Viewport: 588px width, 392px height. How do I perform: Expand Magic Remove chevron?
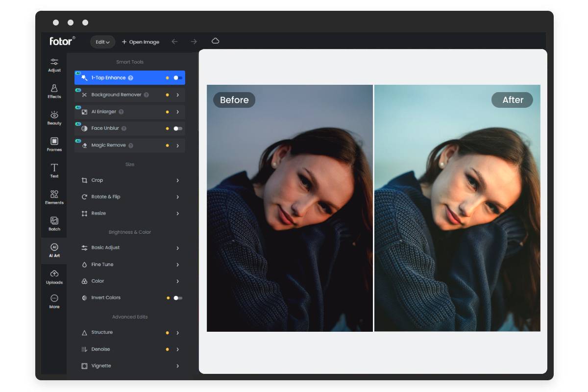177,146
